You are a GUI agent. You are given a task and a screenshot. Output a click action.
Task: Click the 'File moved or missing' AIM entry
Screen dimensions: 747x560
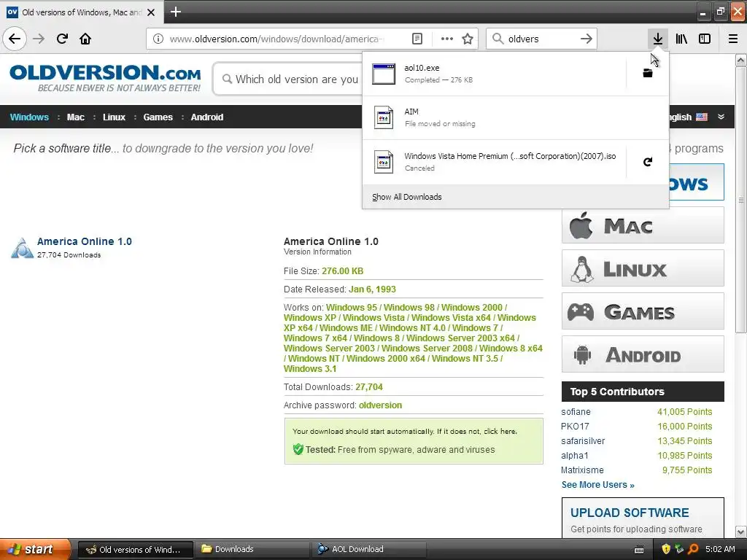click(x=516, y=117)
